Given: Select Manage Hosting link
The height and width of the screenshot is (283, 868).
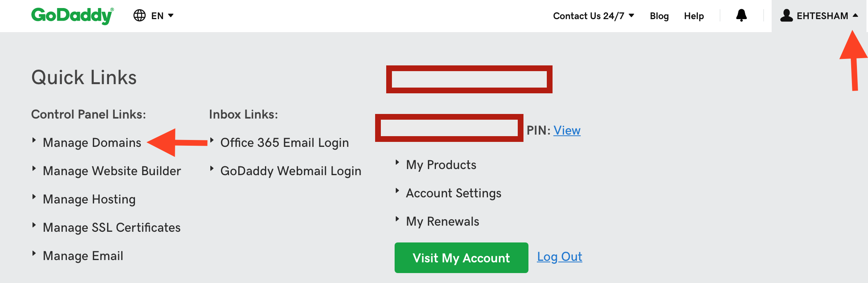Looking at the screenshot, I should click(89, 199).
